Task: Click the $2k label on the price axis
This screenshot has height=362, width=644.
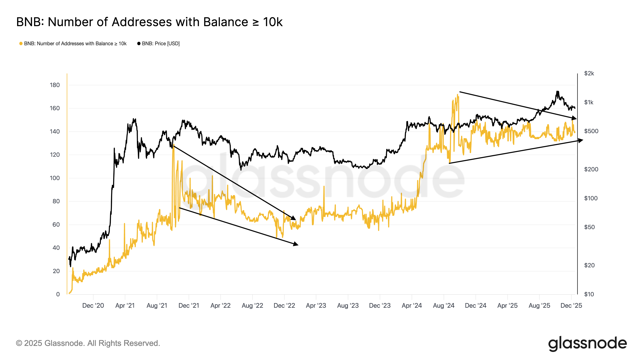Action: (589, 73)
